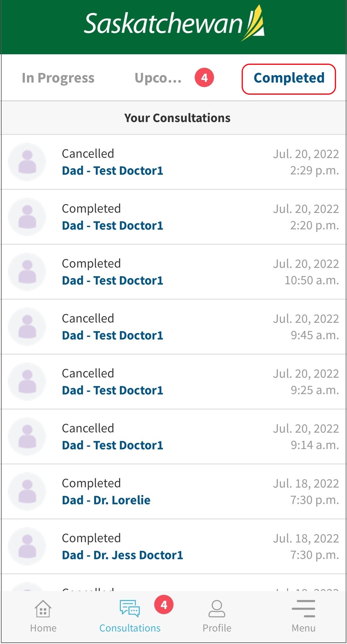347x644 pixels.
Task: Open cancelled consultation at 9:14 a.m.
Action: coord(173,437)
